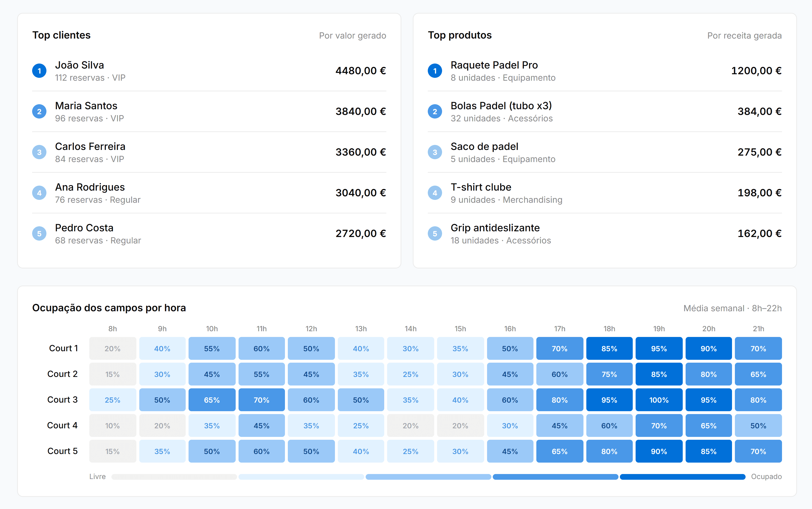Screen dimensions: 812x509
Task: Open Ana Rodrigues client entry
Action: tap(90, 187)
